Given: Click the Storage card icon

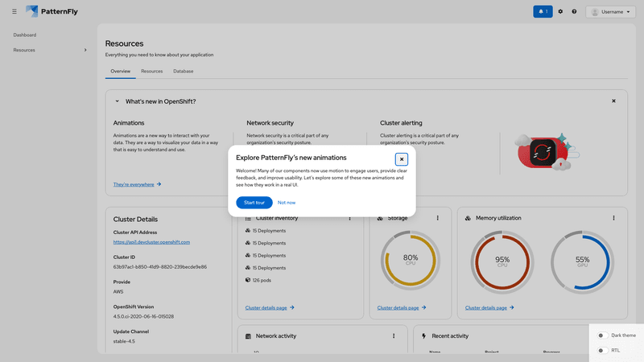Looking at the screenshot, I should tap(380, 218).
